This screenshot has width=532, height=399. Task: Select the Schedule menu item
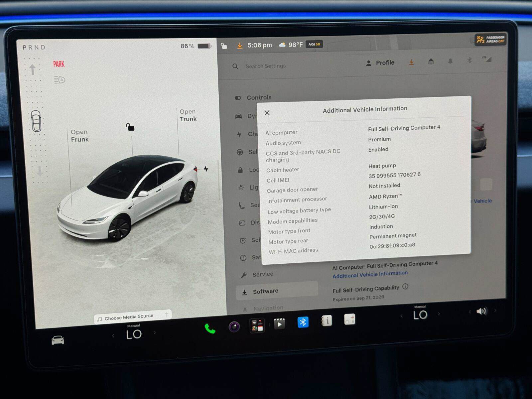pyautogui.click(x=250, y=240)
